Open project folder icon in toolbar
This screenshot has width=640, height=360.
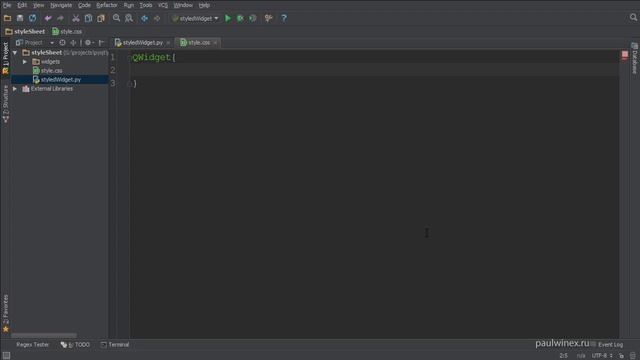tap(7, 18)
